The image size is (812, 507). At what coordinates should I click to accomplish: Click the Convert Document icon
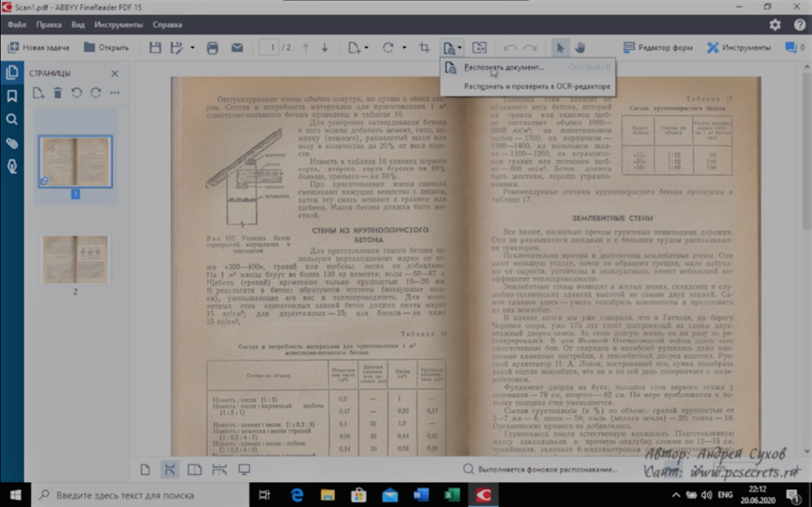tap(479, 47)
